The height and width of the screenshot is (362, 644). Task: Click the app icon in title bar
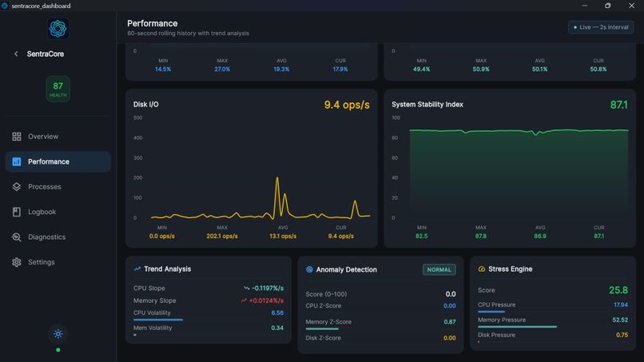click(x=5, y=6)
